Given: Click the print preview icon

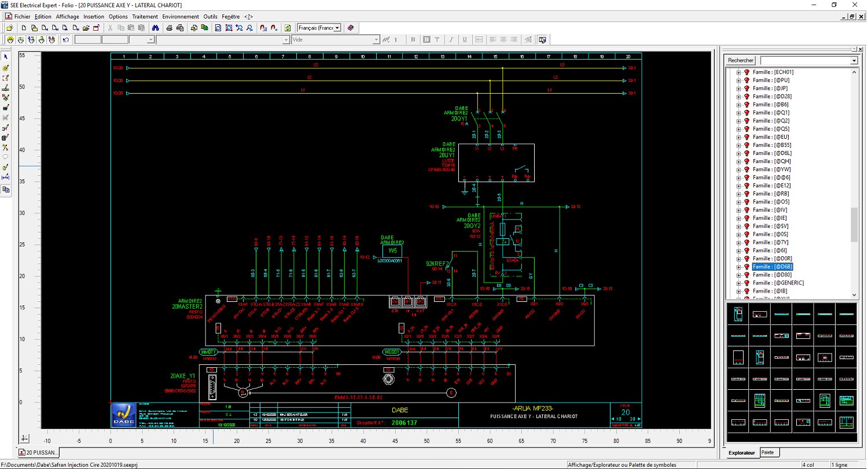Looking at the screenshot, I should [180, 28].
